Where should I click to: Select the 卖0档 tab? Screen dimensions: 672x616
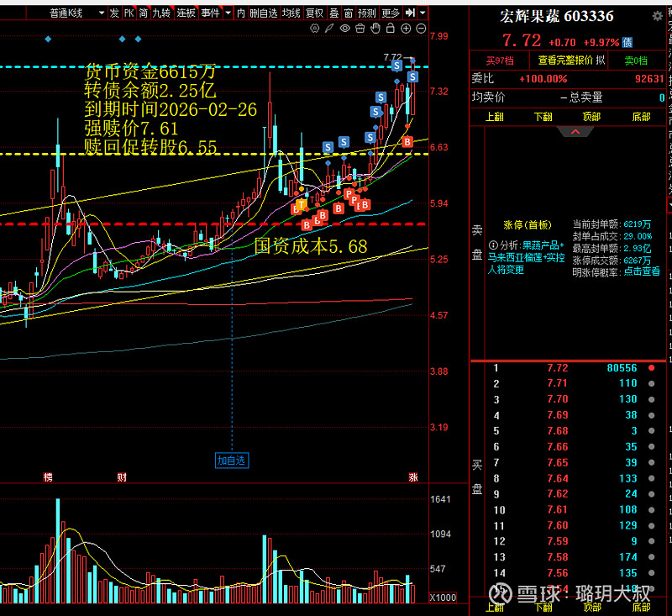pyautogui.click(x=636, y=61)
